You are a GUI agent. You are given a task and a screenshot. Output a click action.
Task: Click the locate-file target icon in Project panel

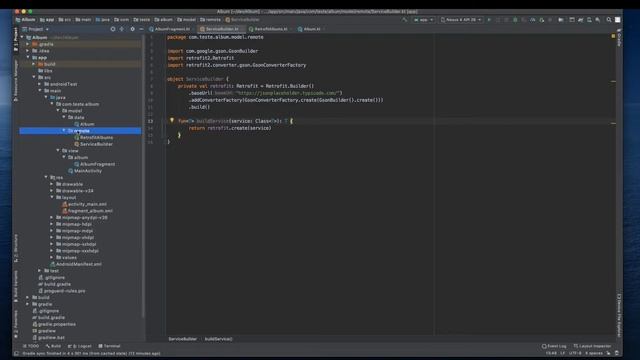click(x=113, y=29)
